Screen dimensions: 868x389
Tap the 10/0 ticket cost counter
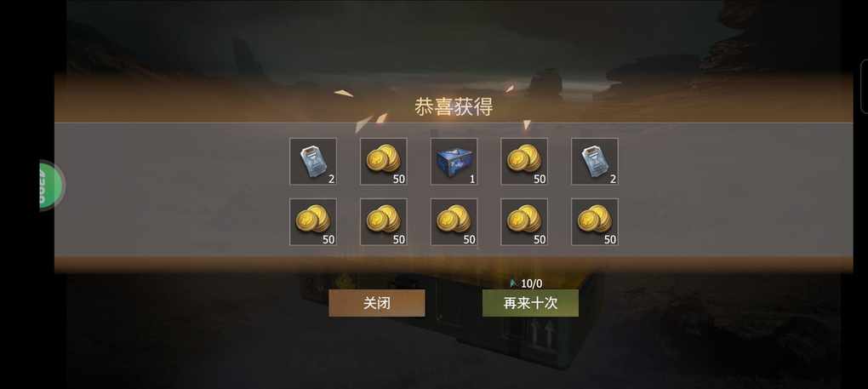(531, 283)
